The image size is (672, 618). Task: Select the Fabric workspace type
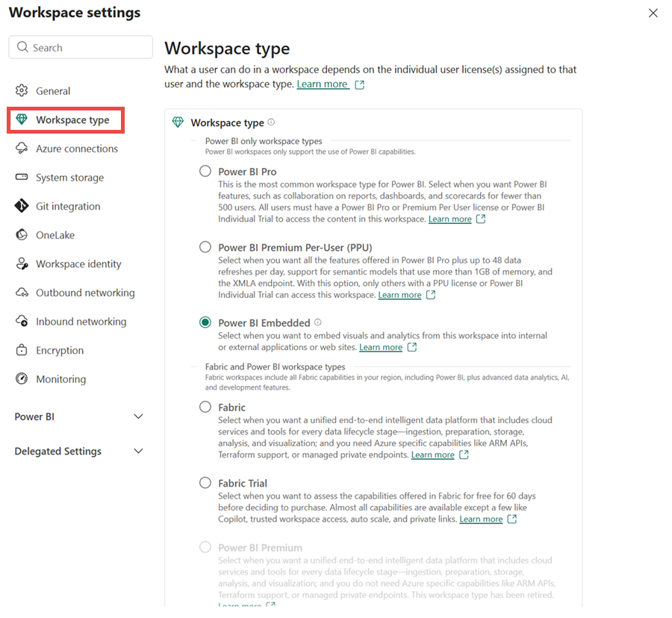pos(205,407)
